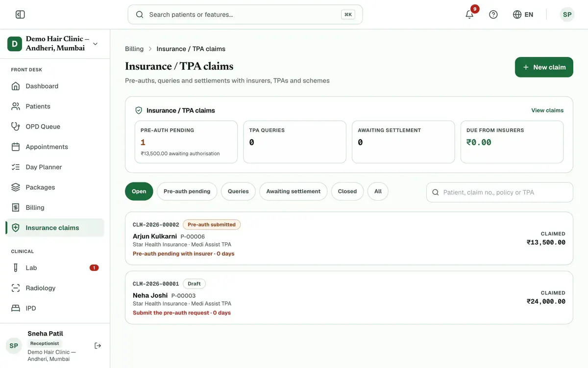The width and height of the screenshot is (588, 368).
Task: Click the ⌘K shortcut badge
Action: coord(348,15)
